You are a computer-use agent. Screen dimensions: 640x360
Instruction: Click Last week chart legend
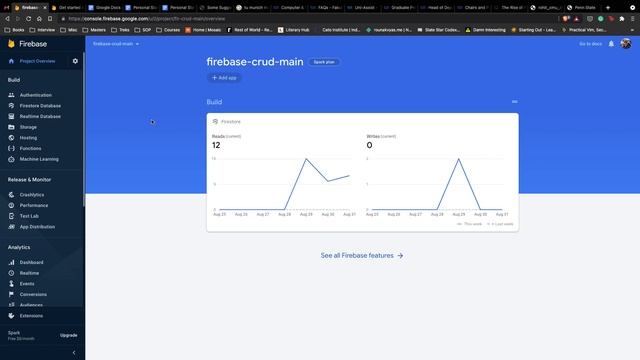500,224
